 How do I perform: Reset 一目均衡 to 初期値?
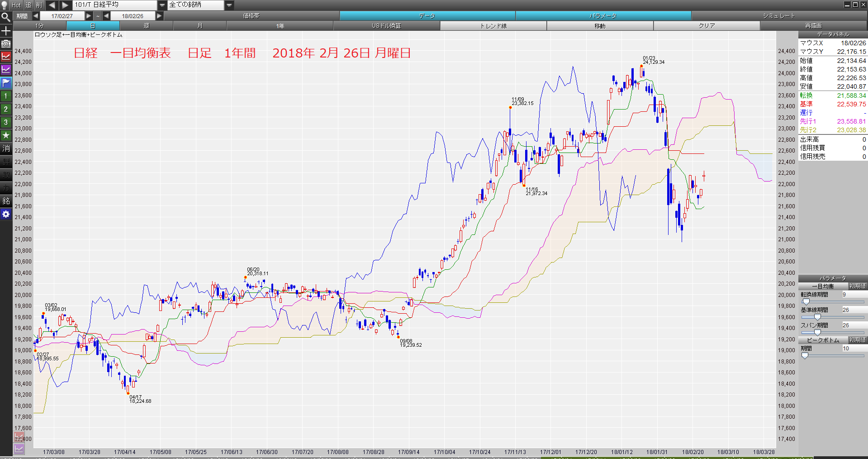point(858,286)
